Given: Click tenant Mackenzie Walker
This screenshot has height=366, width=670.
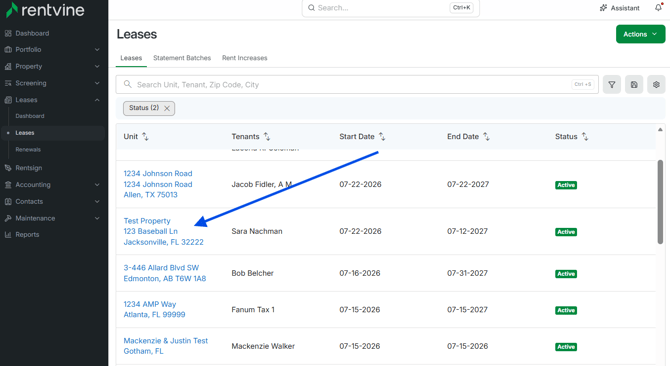Looking at the screenshot, I should pyautogui.click(x=263, y=346).
